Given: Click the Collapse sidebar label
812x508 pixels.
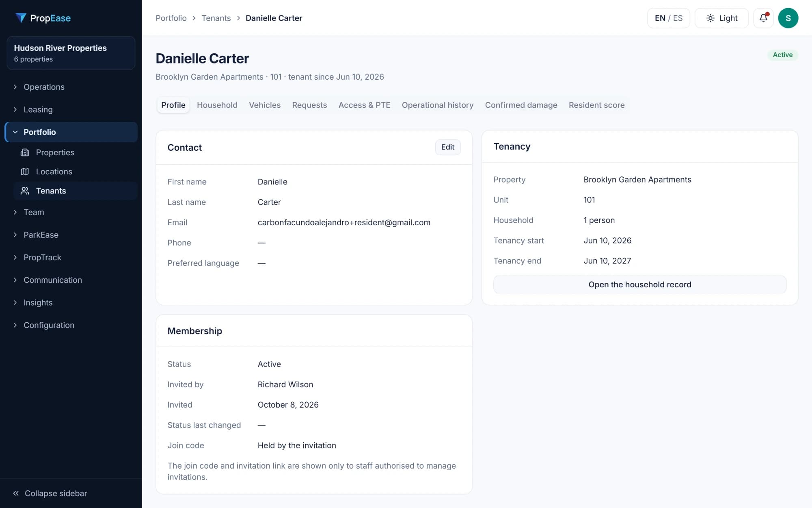Looking at the screenshot, I should (x=56, y=493).
